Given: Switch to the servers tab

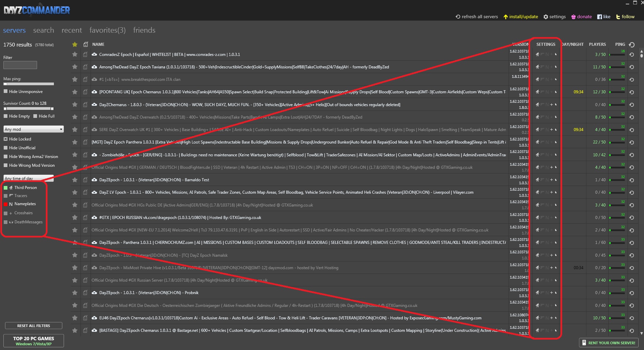Looking at the screenshot, I should tap(14, 30).
